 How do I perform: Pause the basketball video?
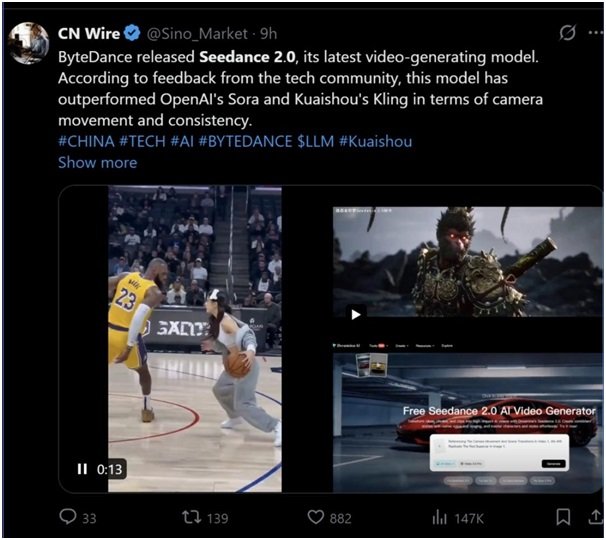tap(82, 469)
